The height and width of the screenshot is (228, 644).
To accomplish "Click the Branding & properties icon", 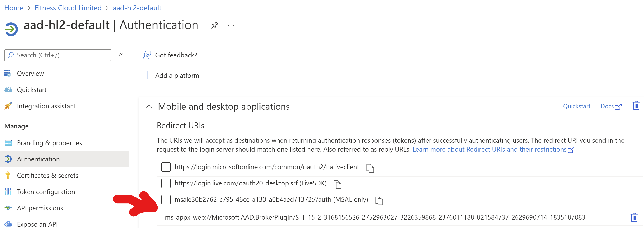I will click(8, 143).
